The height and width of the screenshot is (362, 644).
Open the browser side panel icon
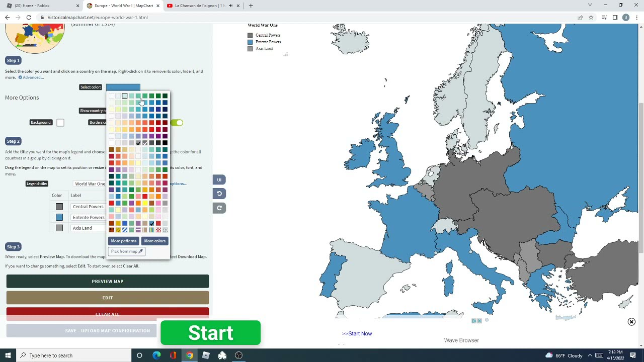pyautogui.click(x=615, y=17)
